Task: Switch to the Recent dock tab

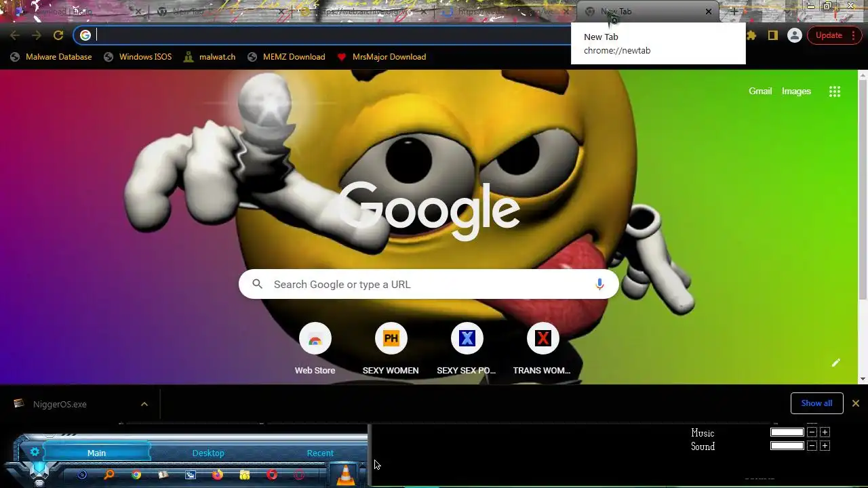Action: coord(320,453)
